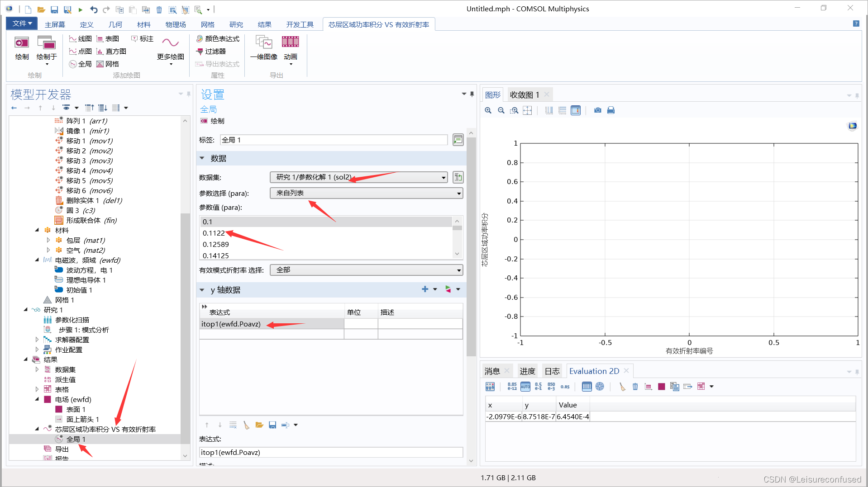
Task: Switch to 结果 ribbon tab
Action: coord(264,24)
